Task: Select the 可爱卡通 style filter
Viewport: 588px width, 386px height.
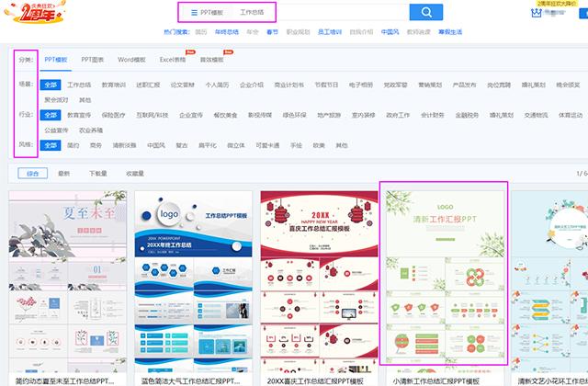Action: pos(267,145)
